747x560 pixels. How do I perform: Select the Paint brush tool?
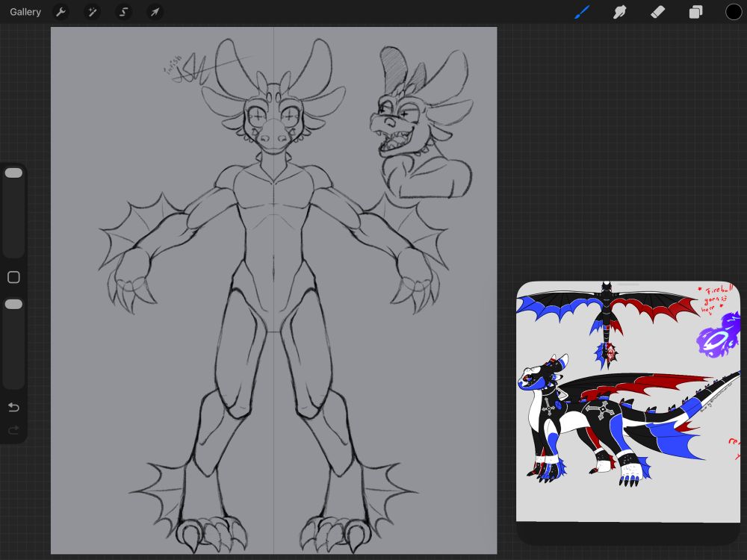pyautogui.click(x=583, y=11)
